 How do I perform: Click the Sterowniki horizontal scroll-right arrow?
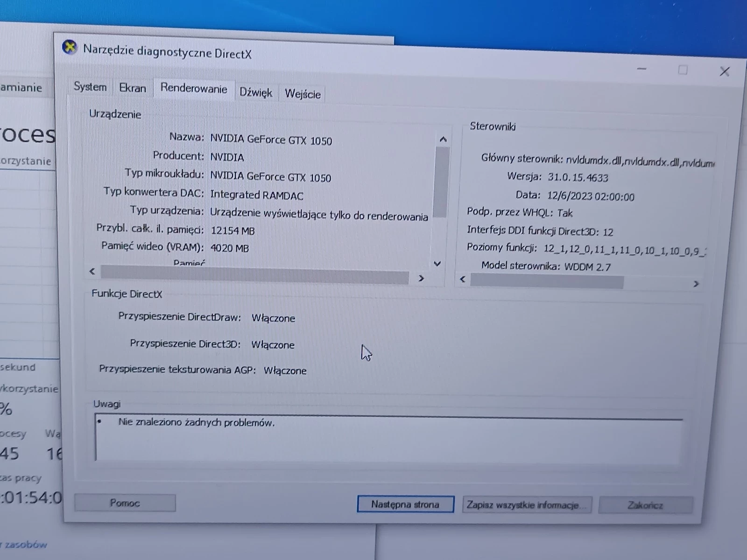click(x=696, y=284)
